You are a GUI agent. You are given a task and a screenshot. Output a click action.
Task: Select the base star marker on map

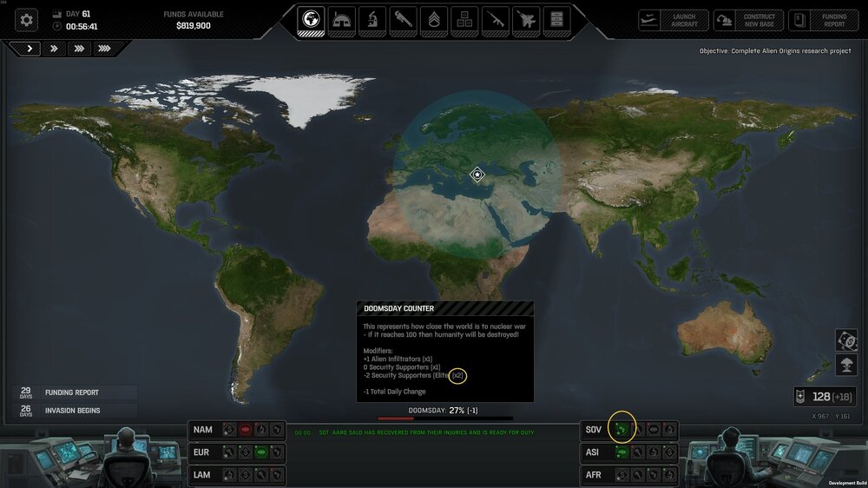click(477, 175)
